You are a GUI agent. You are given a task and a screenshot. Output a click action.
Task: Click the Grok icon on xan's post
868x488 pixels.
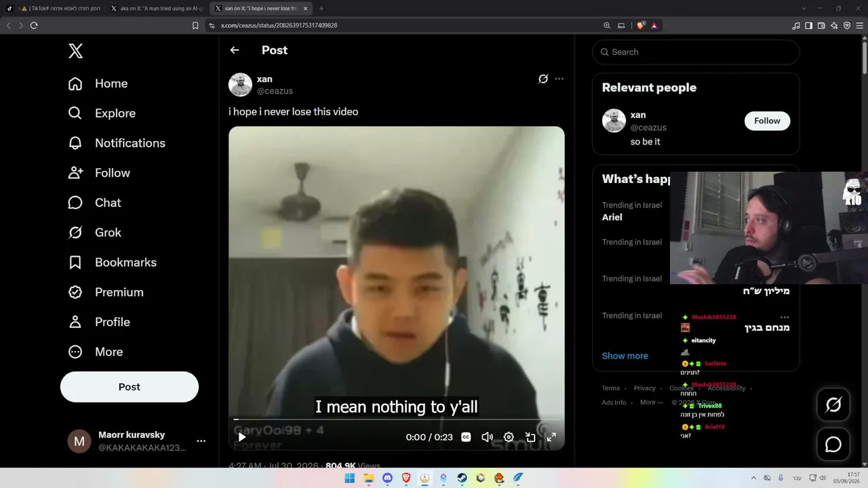[x=543, y=79]
